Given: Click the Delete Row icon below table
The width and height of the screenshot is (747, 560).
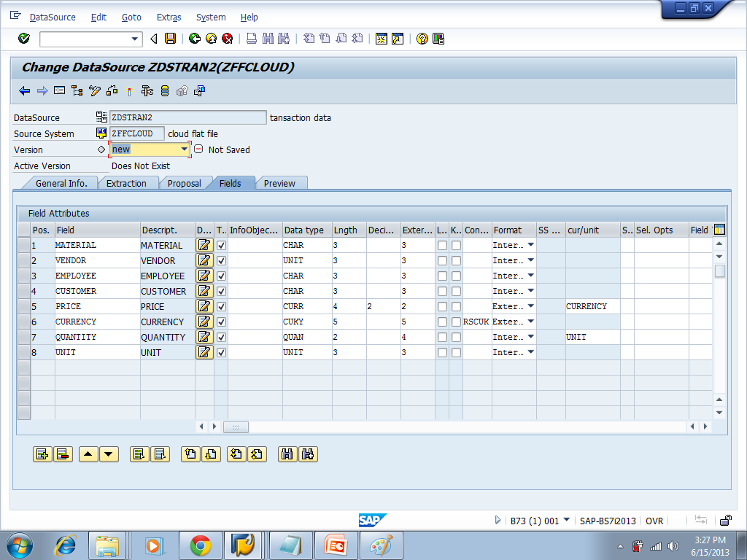Looking at the screenshot, I should click(63, 454).
